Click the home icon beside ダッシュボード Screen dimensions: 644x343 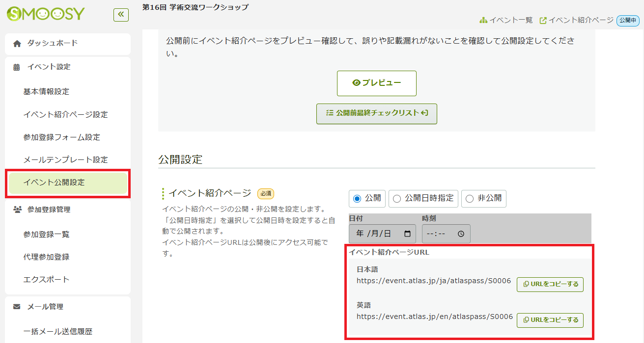pyautogui.click(x=17, y=43)
